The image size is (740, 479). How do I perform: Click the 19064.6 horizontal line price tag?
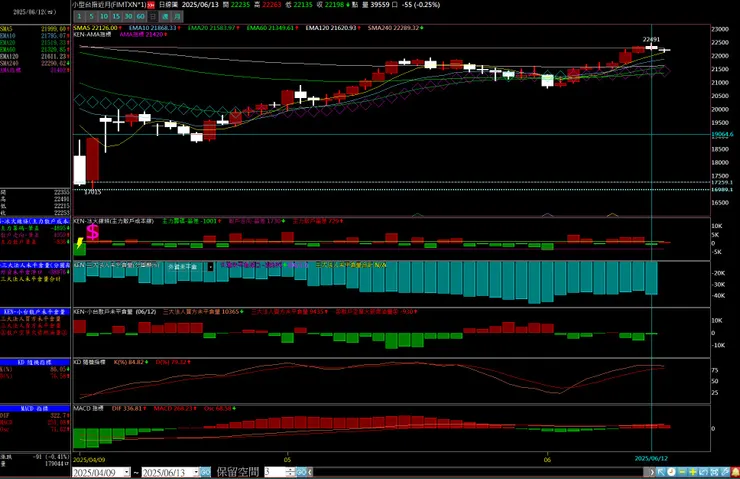click(x=722, y=134)
